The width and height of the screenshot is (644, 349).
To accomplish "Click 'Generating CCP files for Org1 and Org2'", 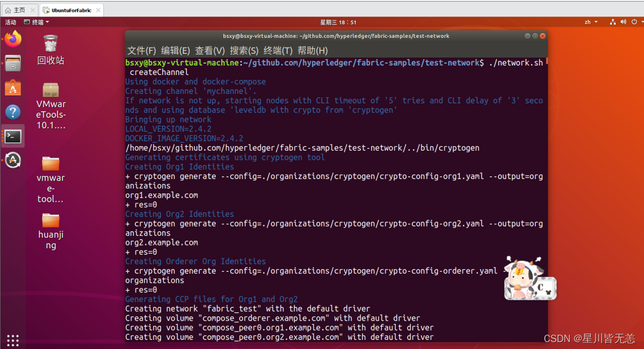I will tap(211, 299).
